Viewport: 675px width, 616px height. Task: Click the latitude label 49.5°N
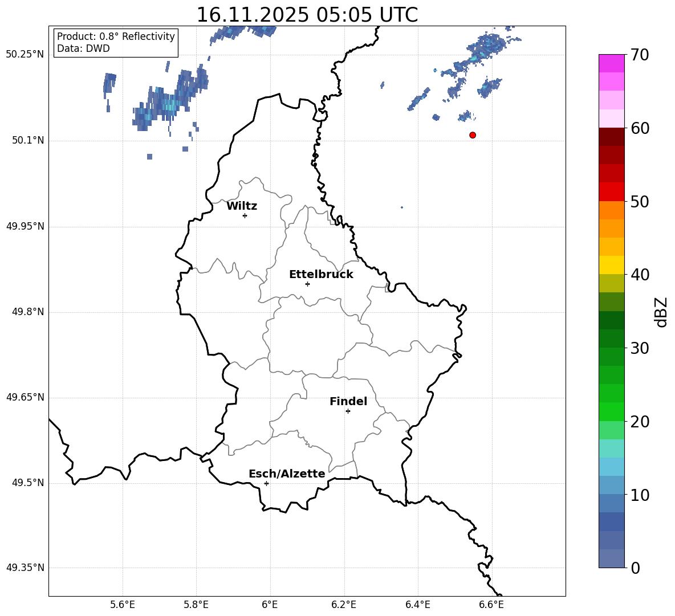[x=28, y=483]
